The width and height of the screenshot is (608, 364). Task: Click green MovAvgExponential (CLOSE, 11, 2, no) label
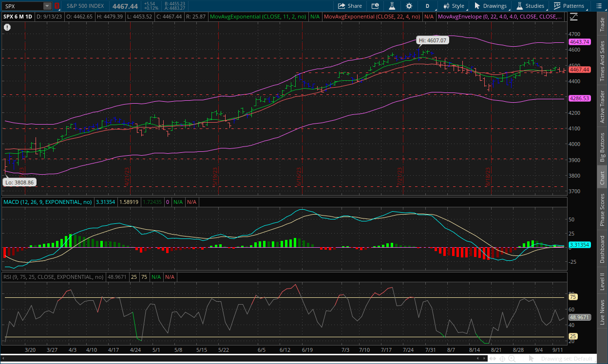point(258,17)
